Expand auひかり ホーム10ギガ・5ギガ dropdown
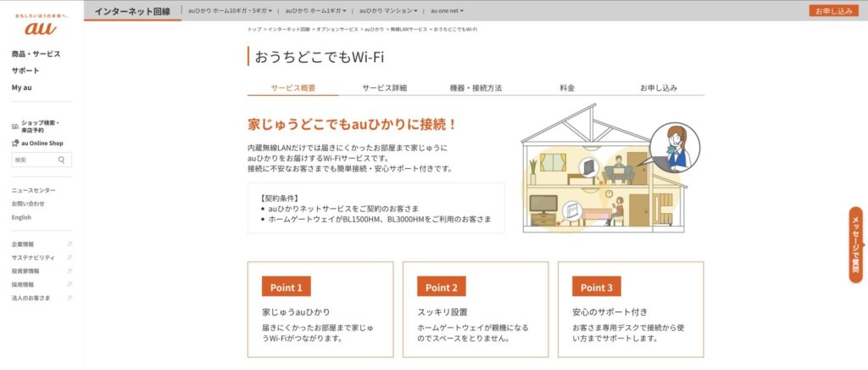868x370 pixels. click(x=230, y=10)
